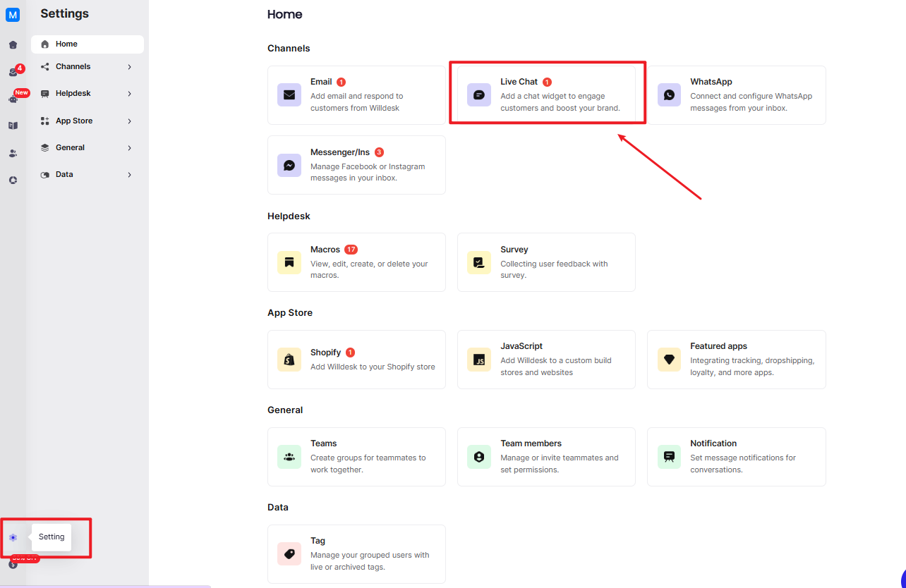
Task: Select Home in the Settings sidebar
Action: [87, 44]
